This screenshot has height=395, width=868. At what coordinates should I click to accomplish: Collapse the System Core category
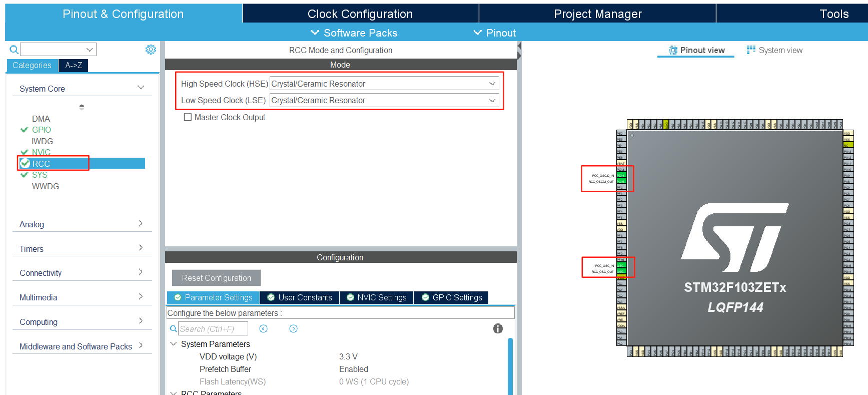[x=141, y=88]
